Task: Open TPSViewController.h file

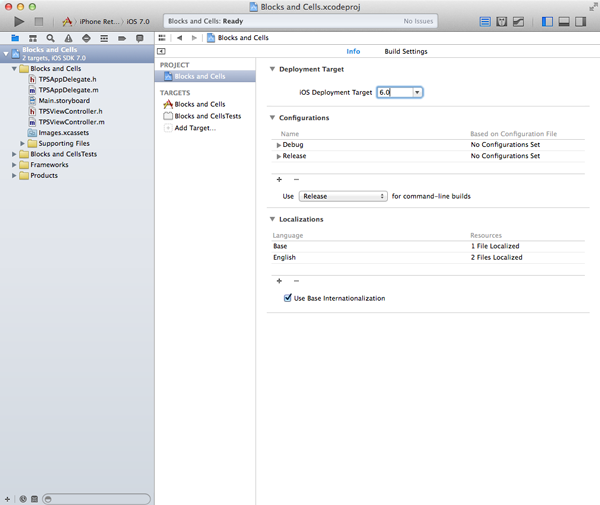Action: 70,111
